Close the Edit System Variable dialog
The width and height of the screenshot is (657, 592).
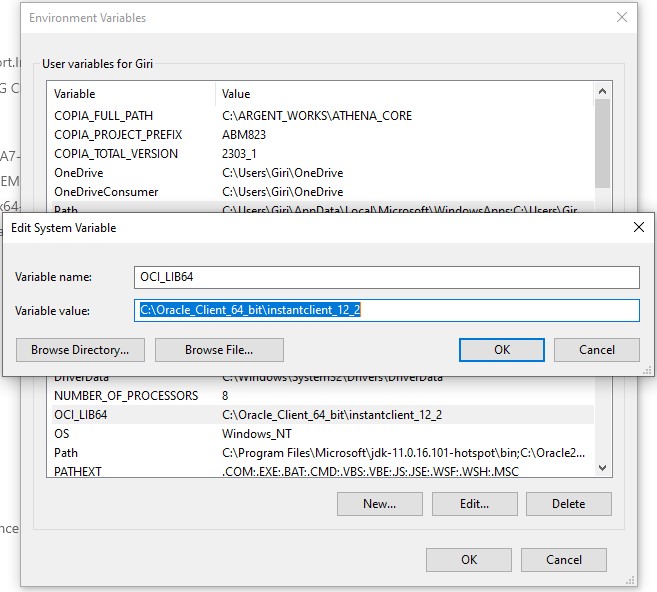coord(638,227)
